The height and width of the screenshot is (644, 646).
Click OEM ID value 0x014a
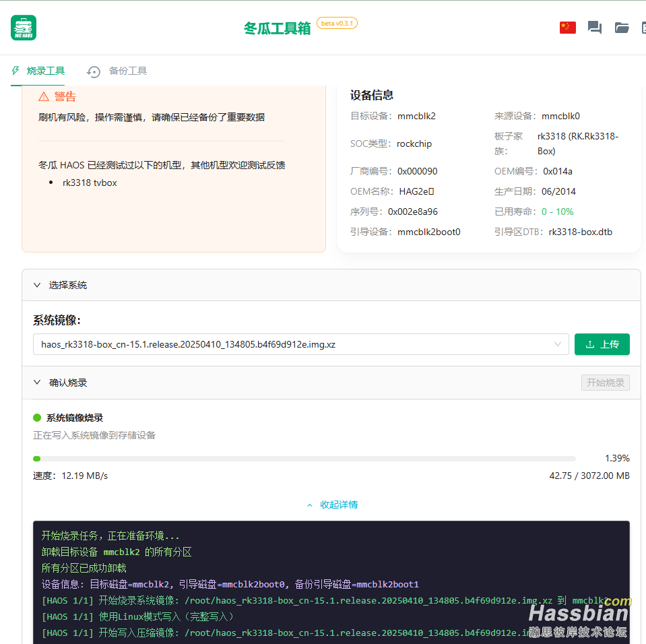558,171
